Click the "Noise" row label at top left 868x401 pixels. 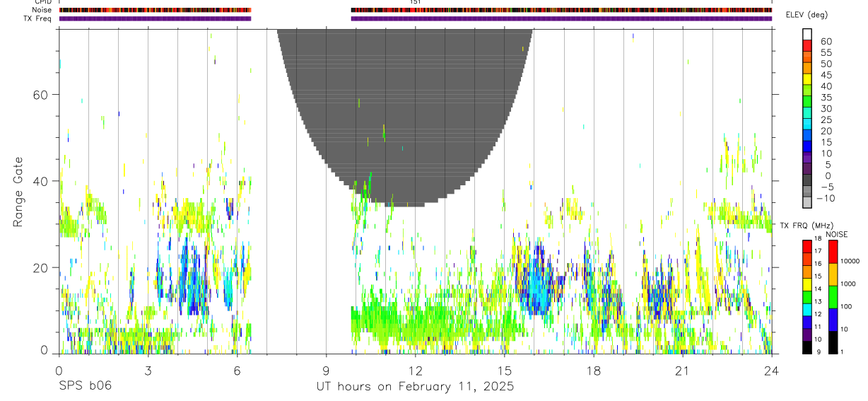(42, 10)
